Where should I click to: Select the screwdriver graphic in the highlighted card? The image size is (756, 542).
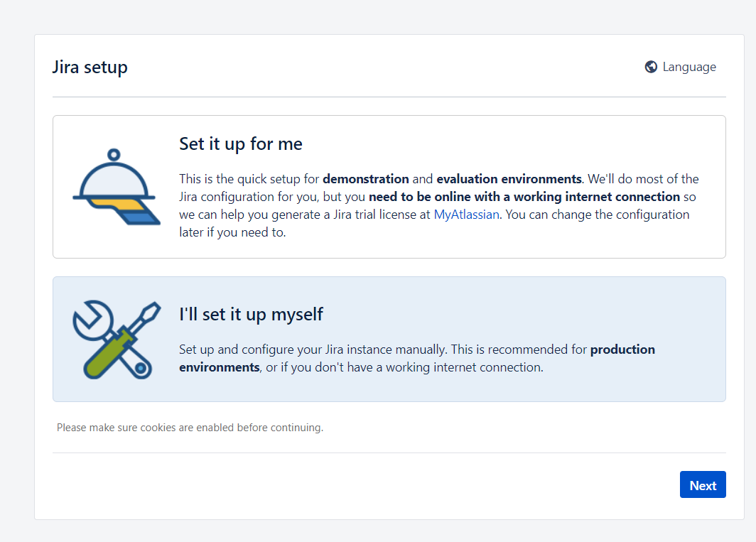(116, 339)
